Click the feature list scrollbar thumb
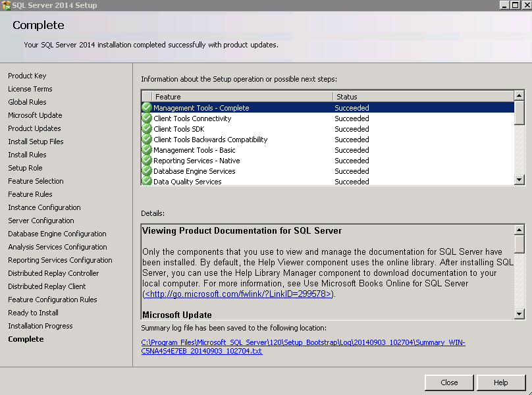Viewport: 532px width, 395px height. point(519,113)
